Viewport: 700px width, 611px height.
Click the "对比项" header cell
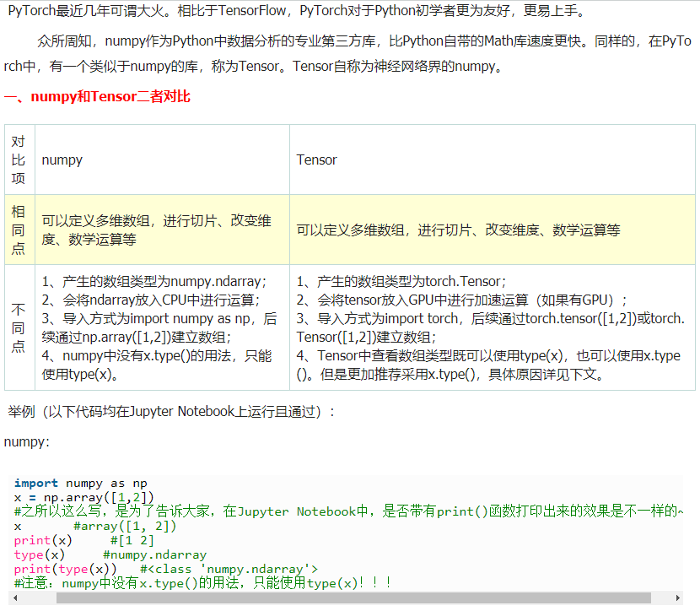[x=19, y=160]
